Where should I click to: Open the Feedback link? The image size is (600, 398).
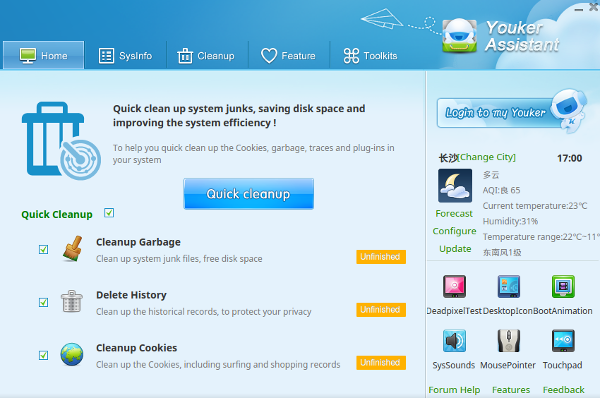(563, 390)
